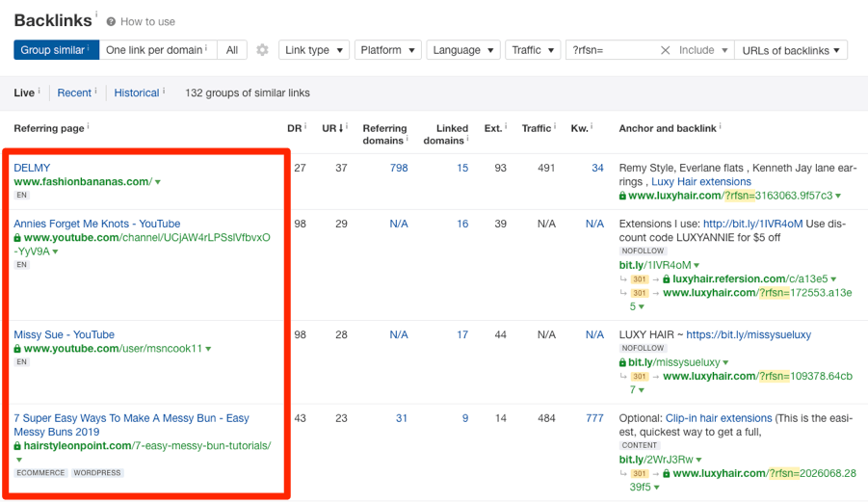Screen dimensions: 868x503
Task: Click linked domains value 17
Action: (462, 334)
